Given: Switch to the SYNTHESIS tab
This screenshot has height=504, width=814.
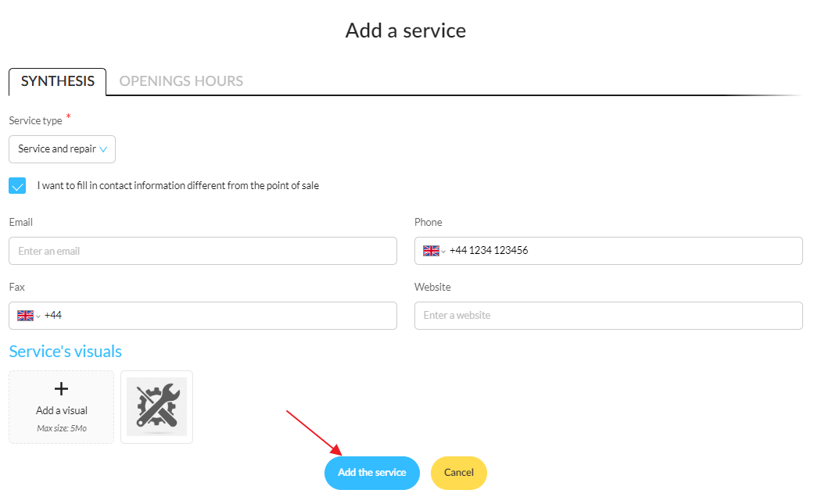Looking at the screenshot, I should [x=58, y=81].
